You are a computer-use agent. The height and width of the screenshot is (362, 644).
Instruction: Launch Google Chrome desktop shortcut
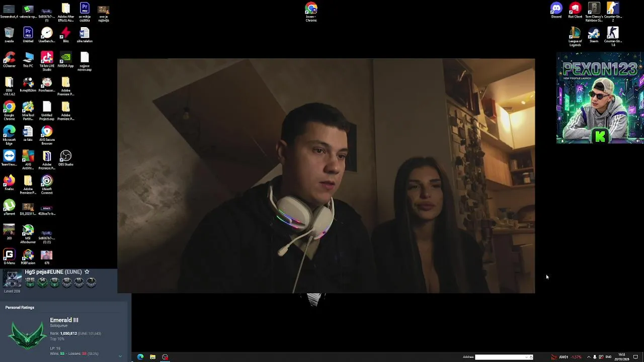[x=9, y=110]
